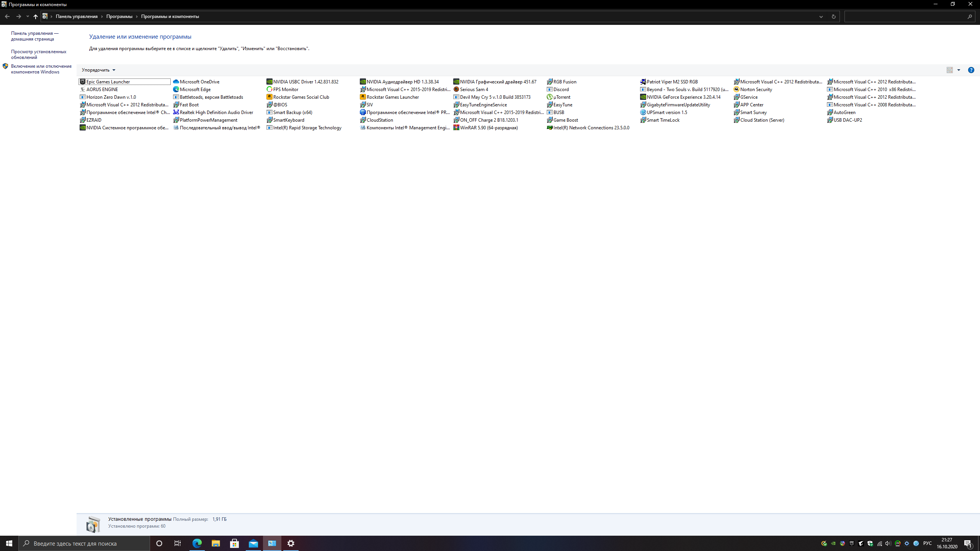Click the РУС language indicator
Screen dimensions: 980x551
point(927,543)
